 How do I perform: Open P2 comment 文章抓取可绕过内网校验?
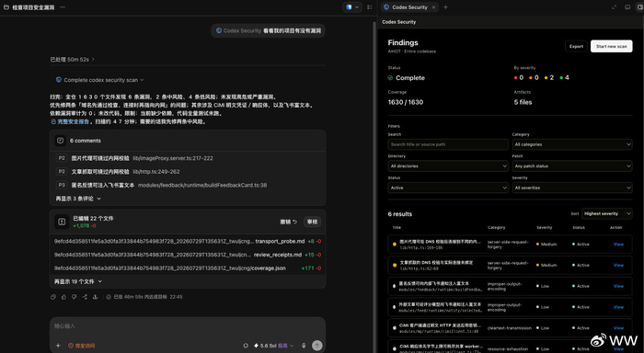coord(188,172)
